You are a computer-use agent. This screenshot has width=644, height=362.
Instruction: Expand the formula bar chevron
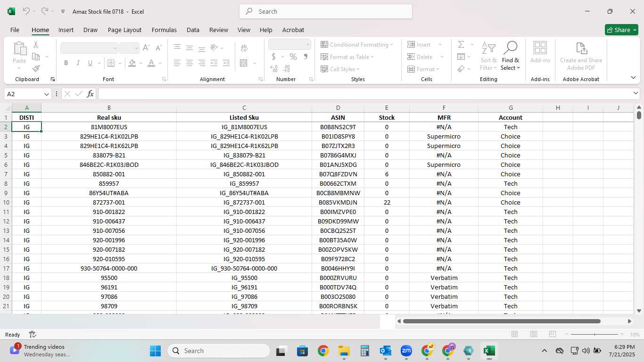[x=636, y=93]
